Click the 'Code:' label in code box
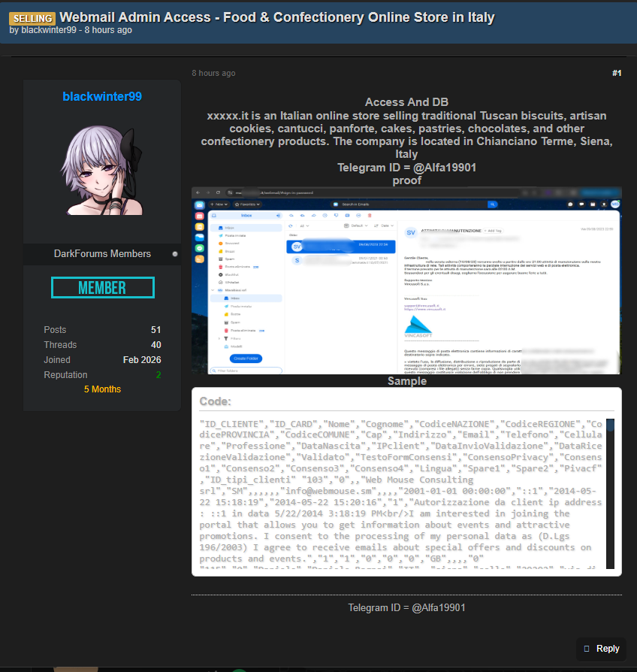 (x=215, y=401)
